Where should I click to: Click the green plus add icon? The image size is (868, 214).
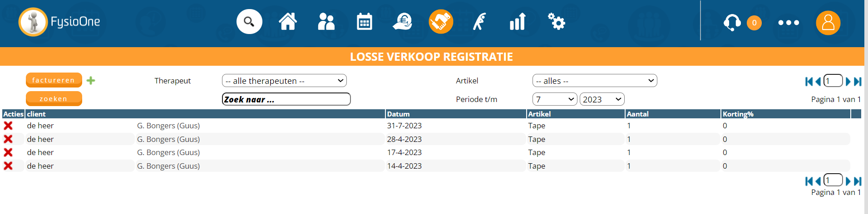tap(91, 80)
